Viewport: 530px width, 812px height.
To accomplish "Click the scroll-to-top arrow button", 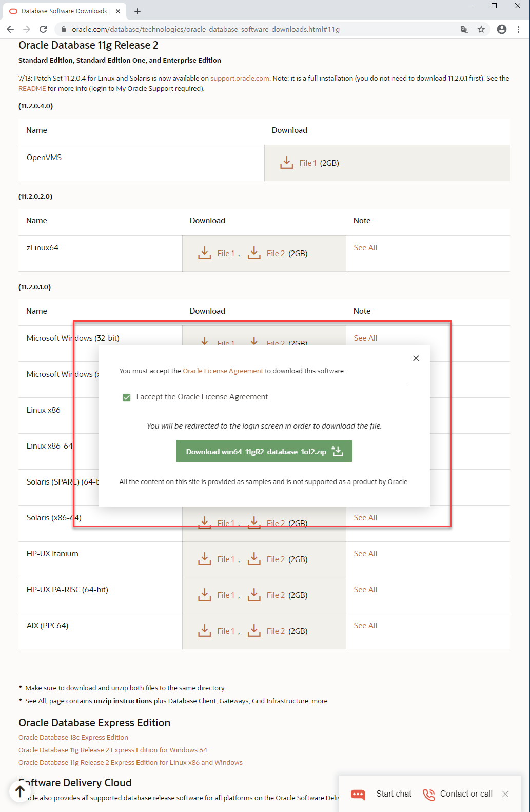I will click(20, 791).
